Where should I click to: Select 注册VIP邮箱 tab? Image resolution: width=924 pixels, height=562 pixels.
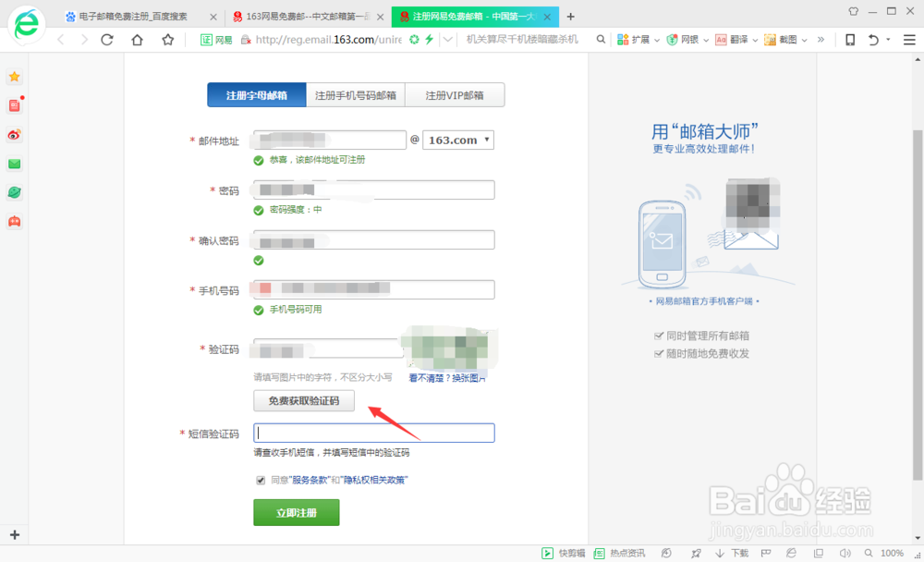(455, 95)
